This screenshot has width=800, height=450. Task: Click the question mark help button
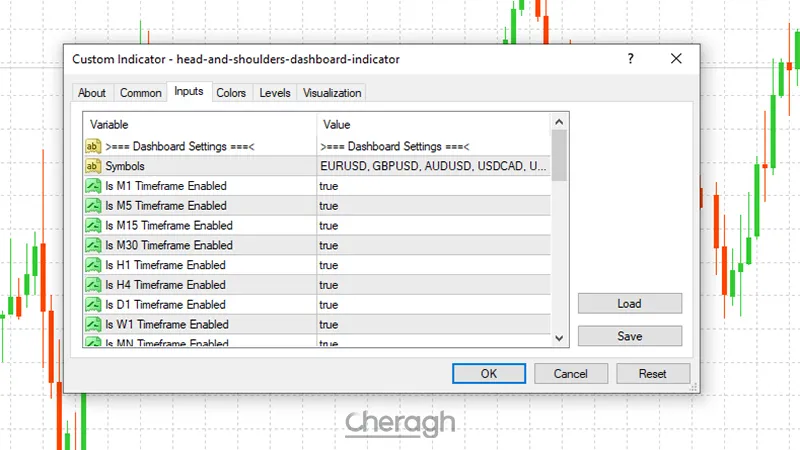[x=630, y=59]
